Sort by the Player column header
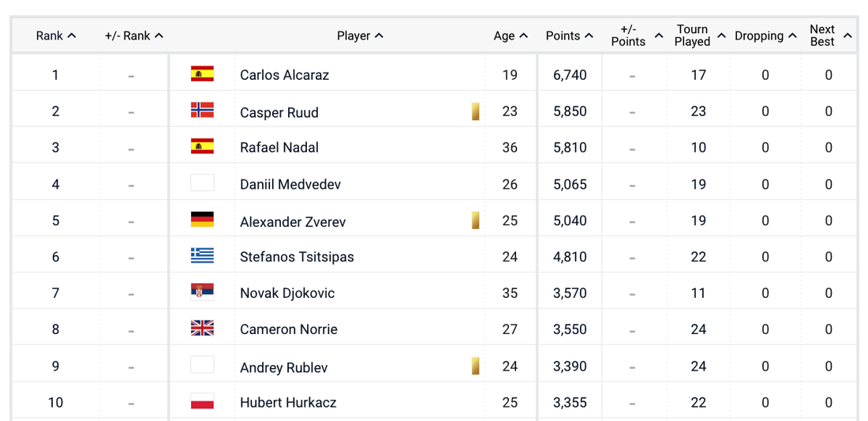The width and height of the screenshot is (868, 421). tap(360, 36)
